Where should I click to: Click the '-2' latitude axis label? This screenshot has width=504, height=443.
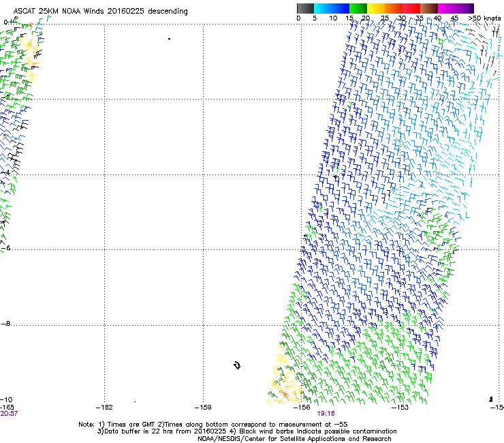[6, 97]
